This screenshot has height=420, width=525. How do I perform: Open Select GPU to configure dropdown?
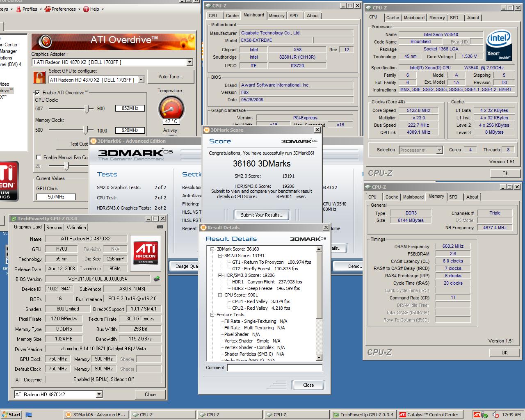[x=141, y=80]
